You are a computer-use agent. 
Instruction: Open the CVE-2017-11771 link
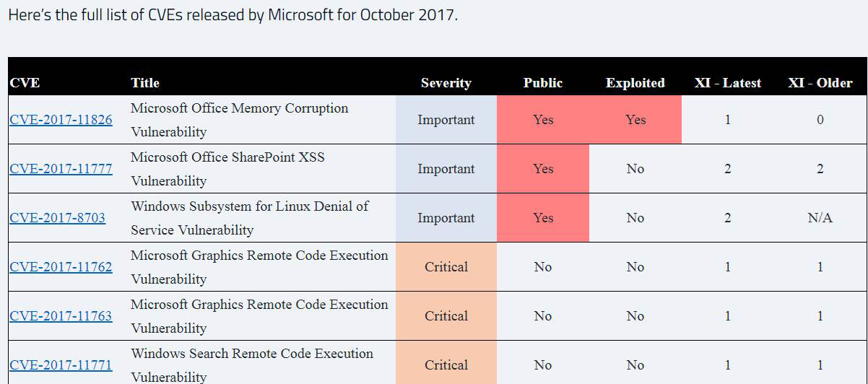pos(61,365)
